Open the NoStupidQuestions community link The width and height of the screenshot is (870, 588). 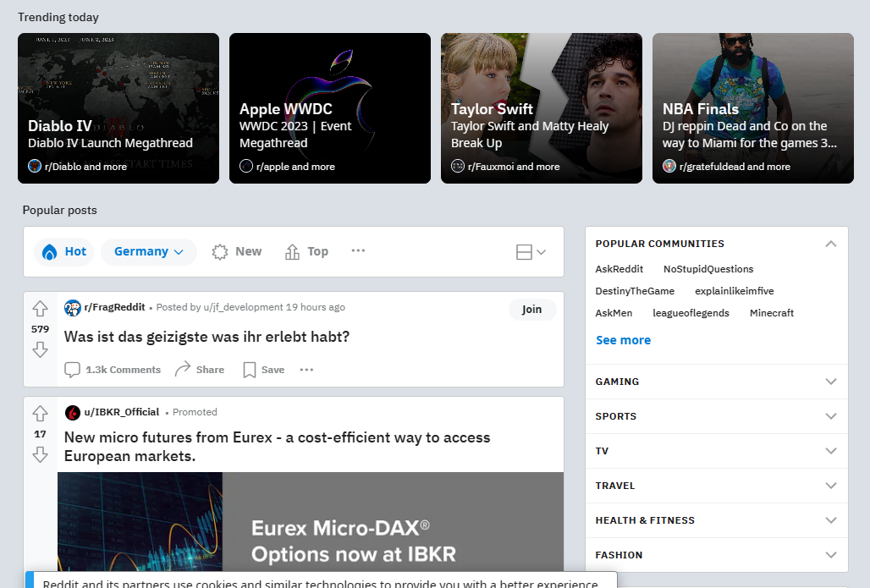tap(708, 269)
